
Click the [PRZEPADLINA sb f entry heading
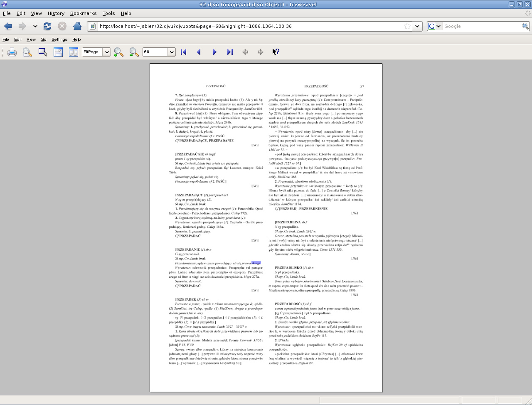[x=291, y=222]
